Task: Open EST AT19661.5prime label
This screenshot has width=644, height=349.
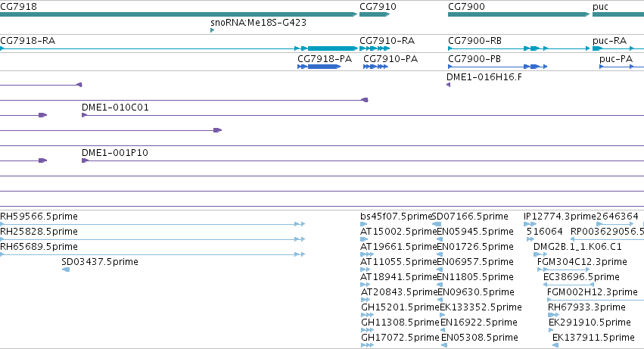Action: point(398,247)
